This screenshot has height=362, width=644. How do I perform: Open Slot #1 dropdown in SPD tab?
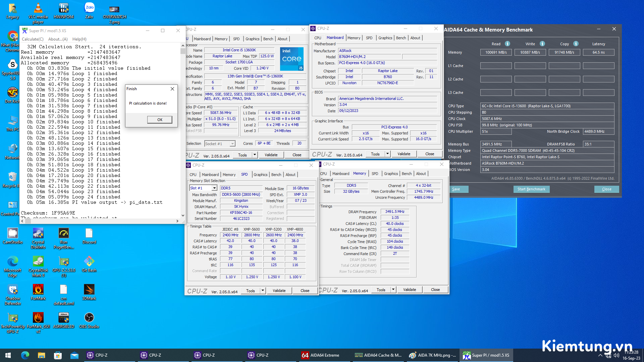tap(214, 188)
